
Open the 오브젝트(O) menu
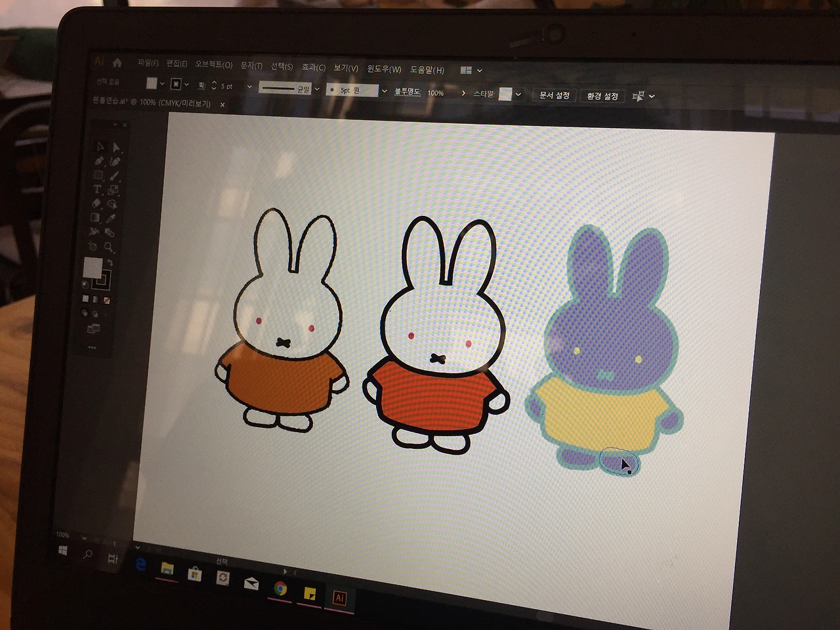point(214,65)
